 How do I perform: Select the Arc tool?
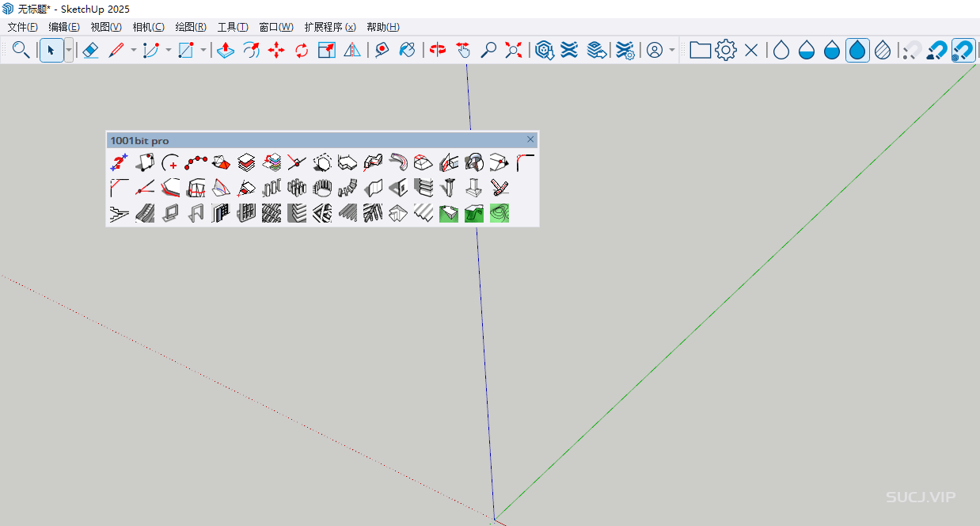click(150, 50)
